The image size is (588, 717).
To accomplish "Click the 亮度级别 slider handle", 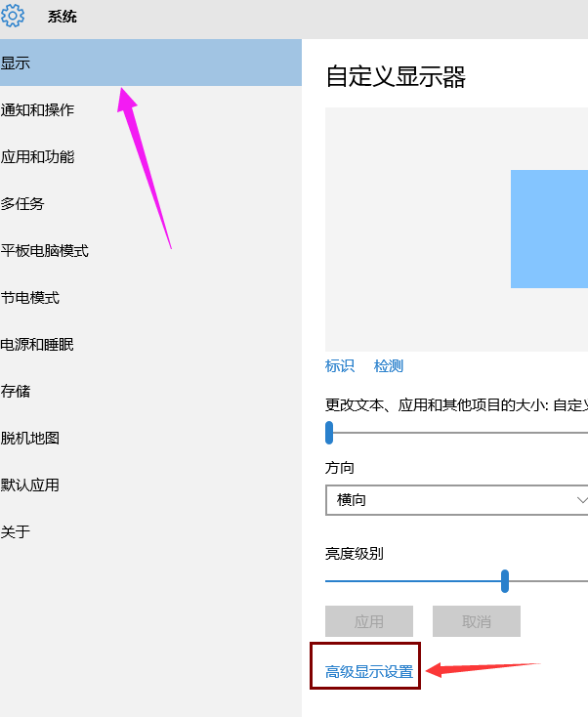I will point(505,581).
